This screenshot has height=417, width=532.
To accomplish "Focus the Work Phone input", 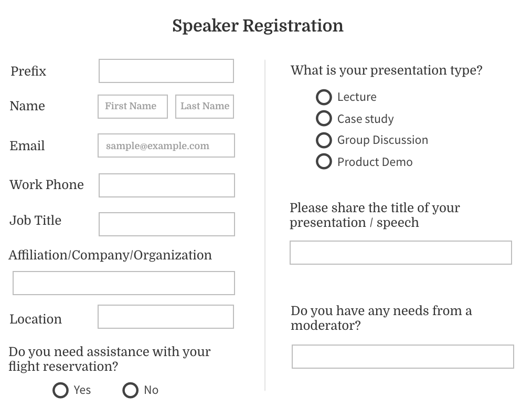I will click(x=167, y=185).
